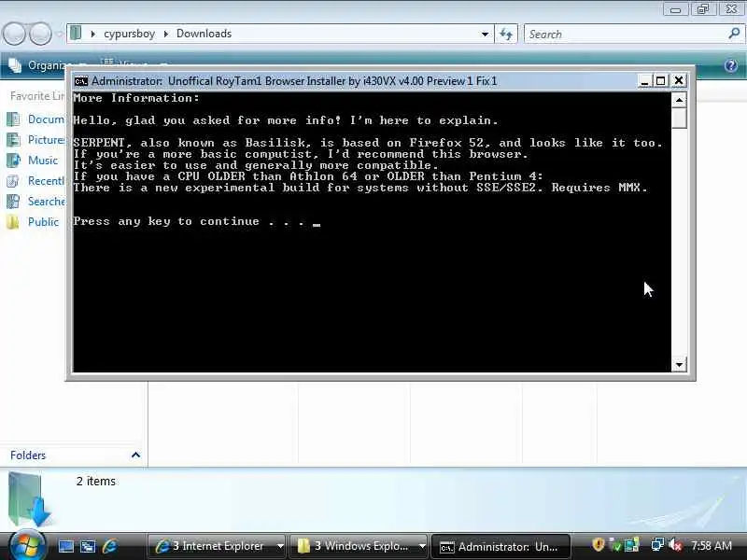
Task: Expand the Folders pane chevron
Action: click(x=135, y=455)
